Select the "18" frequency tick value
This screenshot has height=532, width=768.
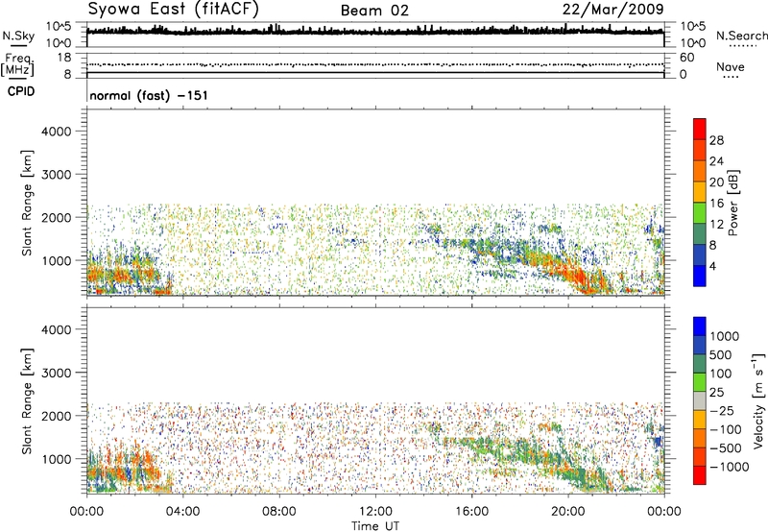tap(63, 58)
